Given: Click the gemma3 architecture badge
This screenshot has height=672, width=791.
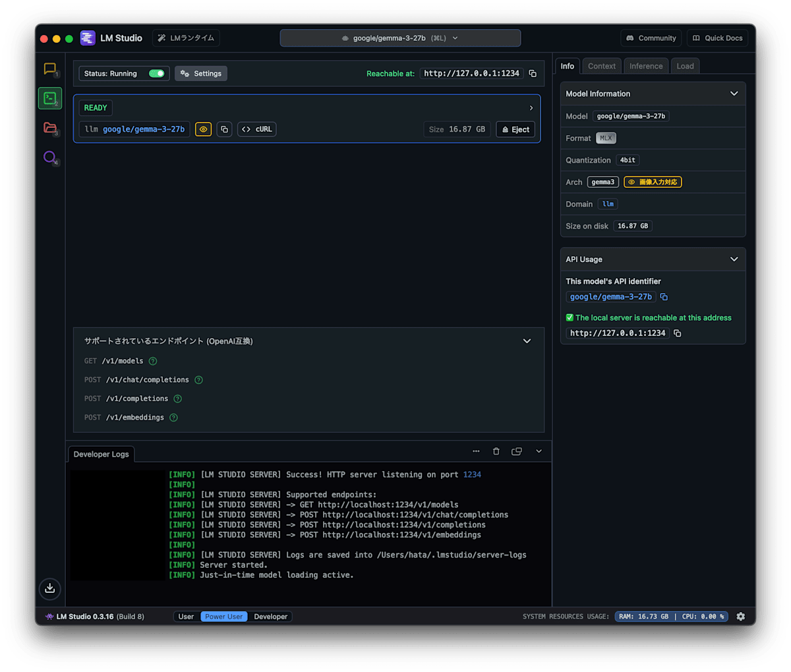Looking at the screenshot, I should pyautogui.click(x=602, y=182).
